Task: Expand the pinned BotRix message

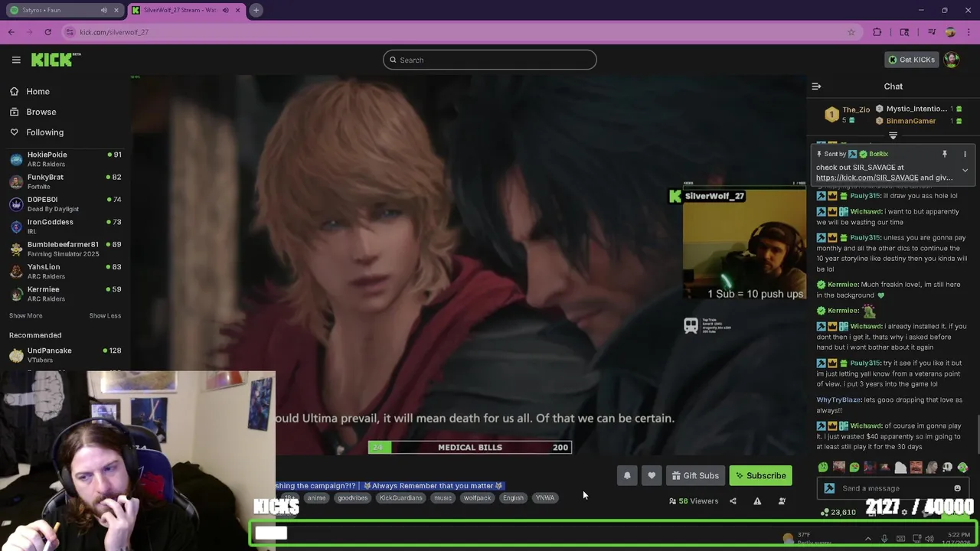Action: (965, 170)
